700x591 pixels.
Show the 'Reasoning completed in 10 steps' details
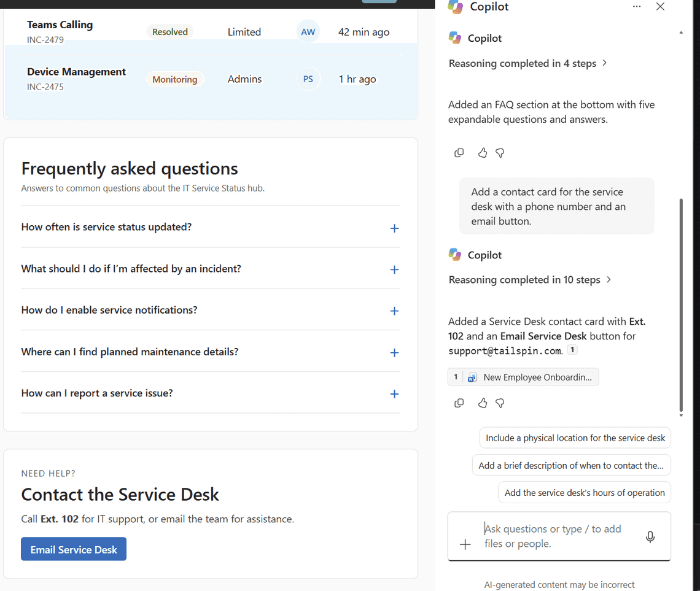(x=530, y=280)
